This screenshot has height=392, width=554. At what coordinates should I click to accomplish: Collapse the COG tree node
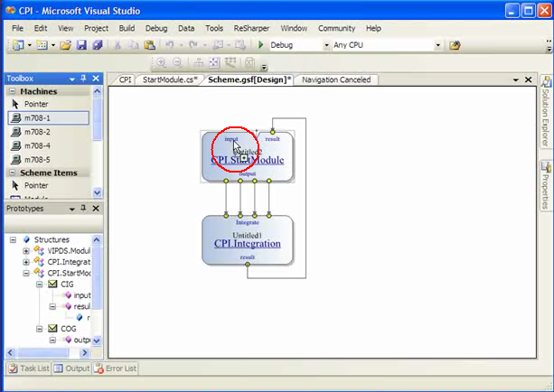click(x=40, y=329)
